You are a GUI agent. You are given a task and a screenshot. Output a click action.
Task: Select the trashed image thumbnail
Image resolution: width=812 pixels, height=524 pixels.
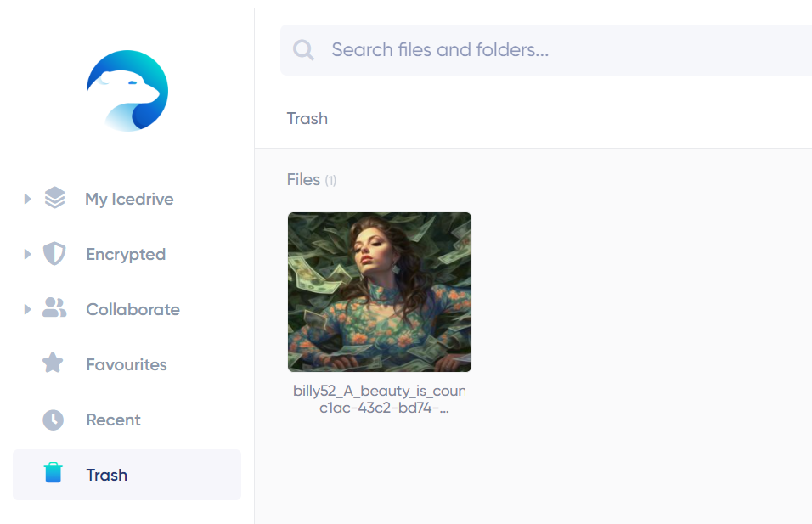coord(380,292)
